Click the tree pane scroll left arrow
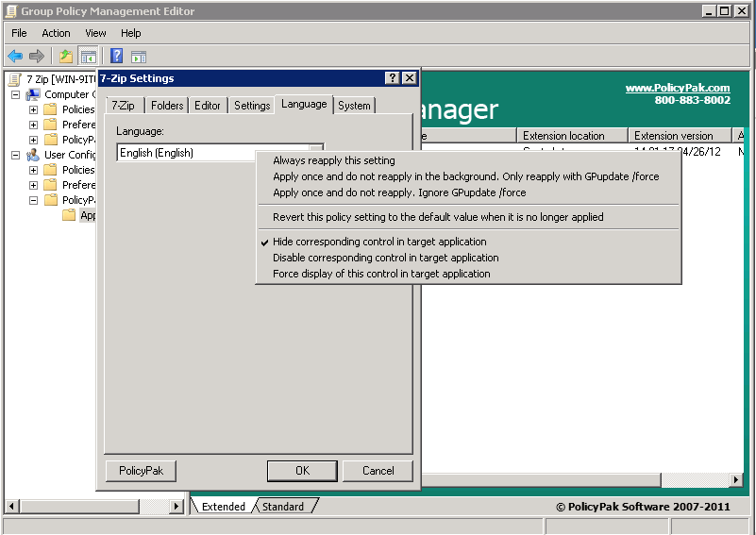 (11, 506)
